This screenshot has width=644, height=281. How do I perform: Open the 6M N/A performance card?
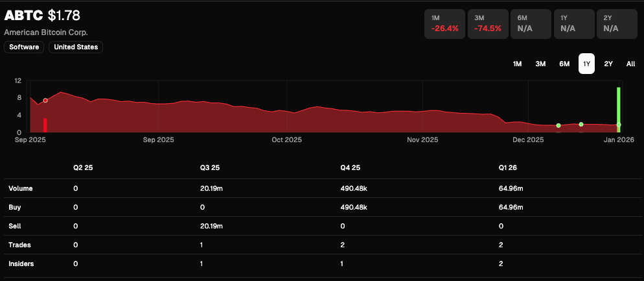point(531,24)
